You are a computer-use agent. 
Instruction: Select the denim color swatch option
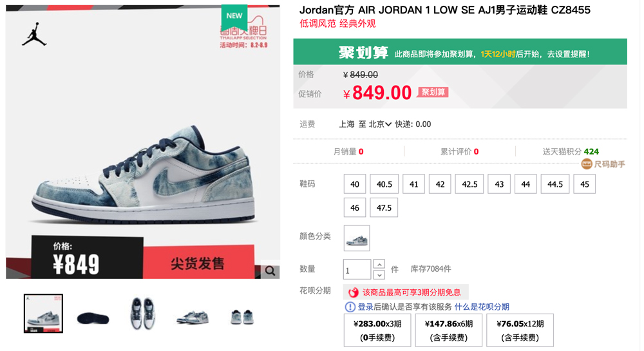coord(357,238)
